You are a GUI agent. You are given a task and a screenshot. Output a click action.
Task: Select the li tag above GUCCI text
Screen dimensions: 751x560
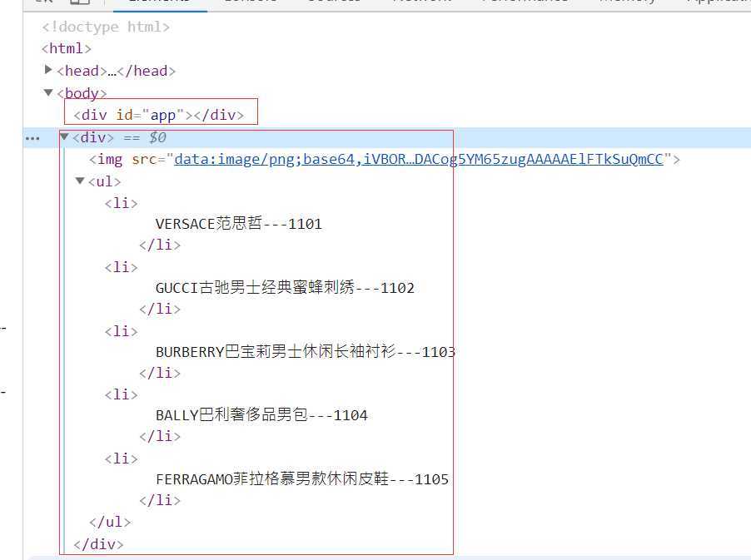click(x=122, y=267)
